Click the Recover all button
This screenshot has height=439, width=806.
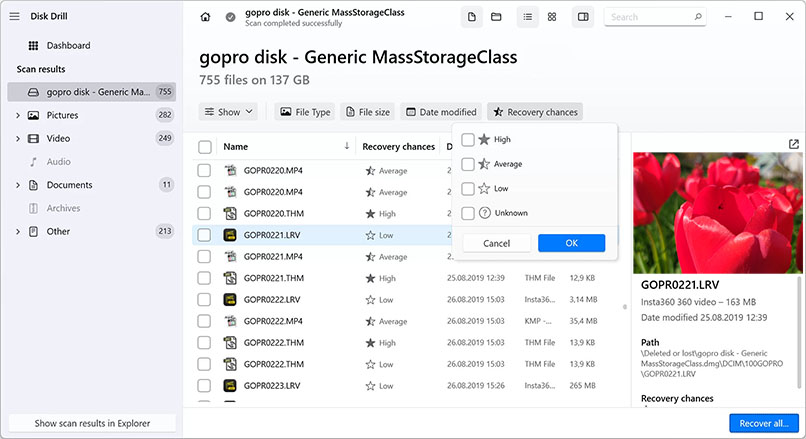pos(763,423)
